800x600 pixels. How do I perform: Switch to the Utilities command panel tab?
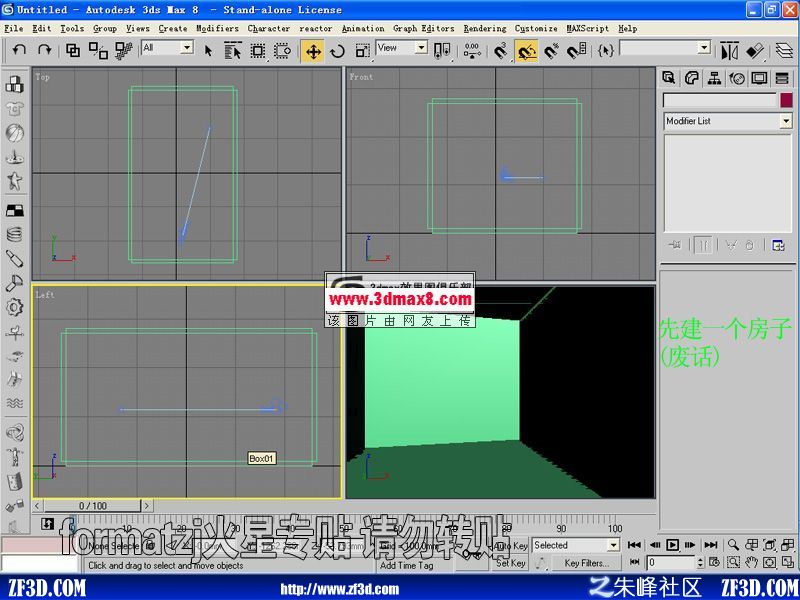(x=782, y=78)
